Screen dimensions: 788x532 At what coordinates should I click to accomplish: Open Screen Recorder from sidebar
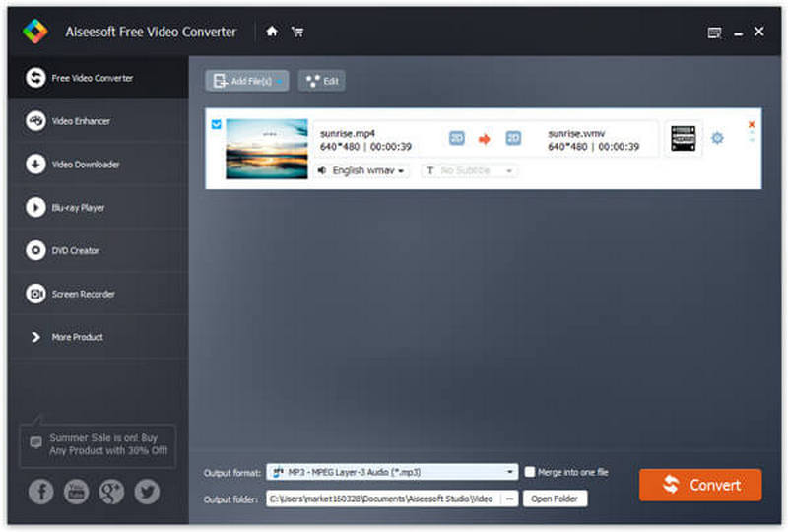coord(98,294)
